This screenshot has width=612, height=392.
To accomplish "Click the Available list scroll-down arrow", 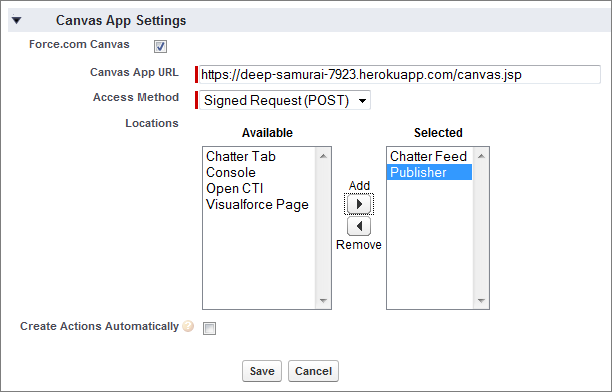I will click(323, 301).
